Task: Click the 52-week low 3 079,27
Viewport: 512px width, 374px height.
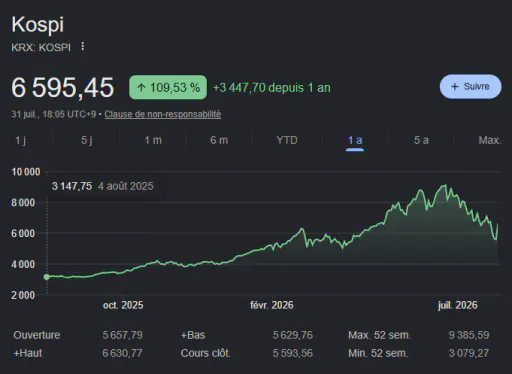Action: click(469, 353)
